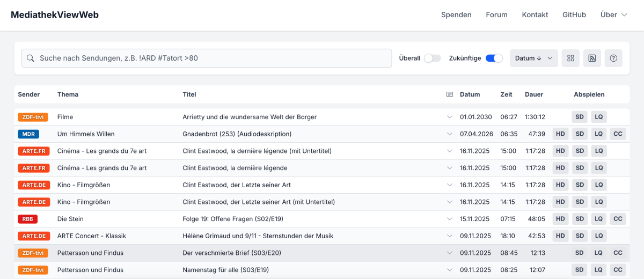This screenshot has width=644, height=279.
Task: Select the Datum column header
Action: pyautogui.click(x=470, y=94)
